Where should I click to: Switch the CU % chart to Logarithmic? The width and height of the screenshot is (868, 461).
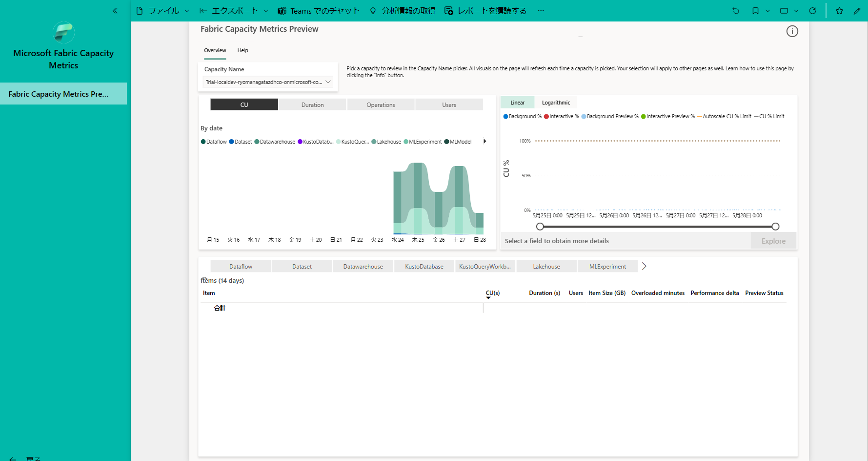[x=556, y=102]
